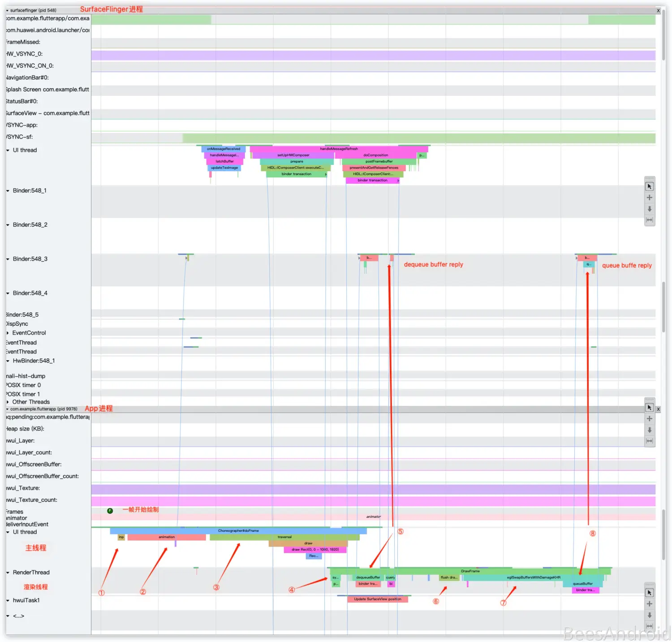Image resolution: width=672 pixels, height=642 pixels.
Task: Select the Update SurfaceView position slice
Action: tap(377, 599)
